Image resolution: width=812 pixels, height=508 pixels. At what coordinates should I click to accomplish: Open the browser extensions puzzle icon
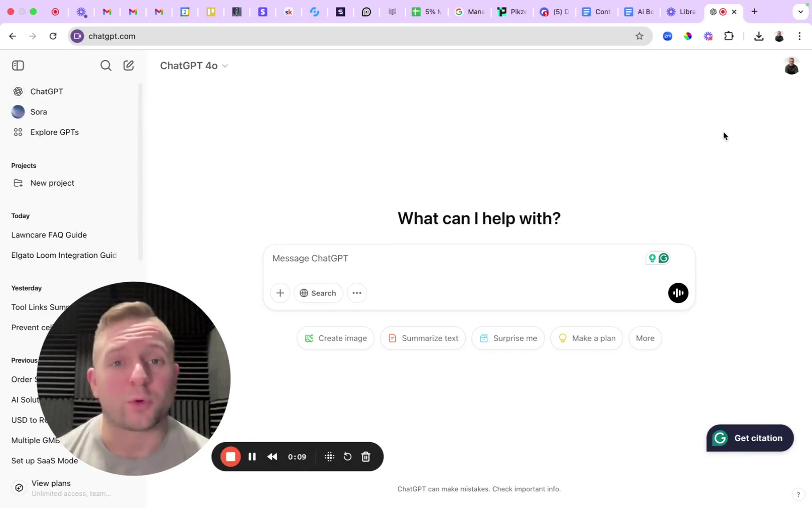coord(729,36)
